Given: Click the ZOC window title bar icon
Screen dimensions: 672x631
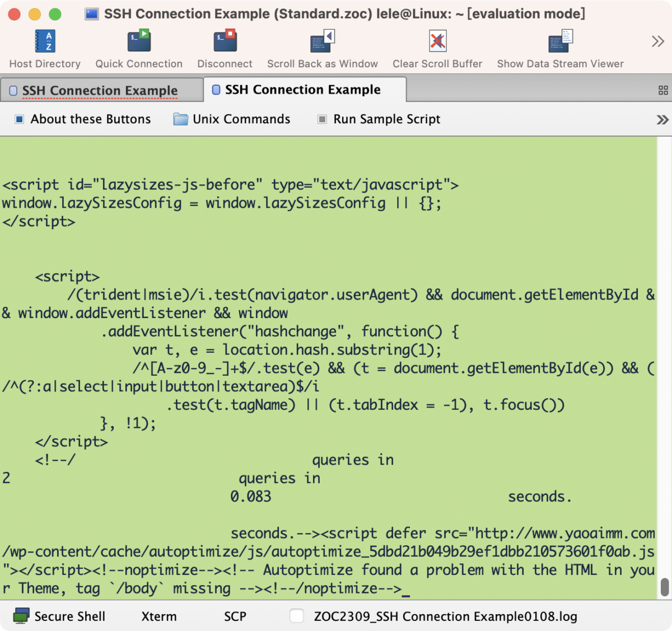Looking at the screenshot, I should [92, 14].
